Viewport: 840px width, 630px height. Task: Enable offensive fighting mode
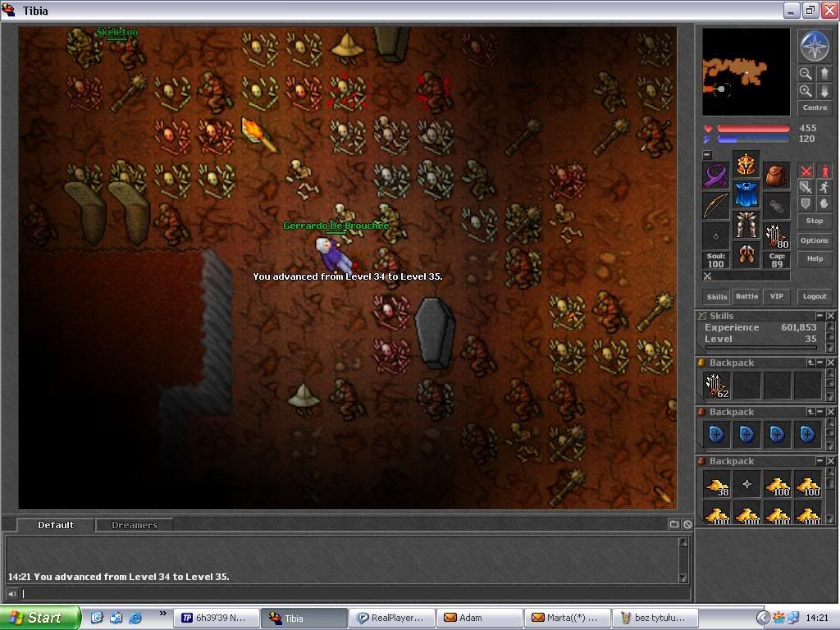(x=806, y=171)
